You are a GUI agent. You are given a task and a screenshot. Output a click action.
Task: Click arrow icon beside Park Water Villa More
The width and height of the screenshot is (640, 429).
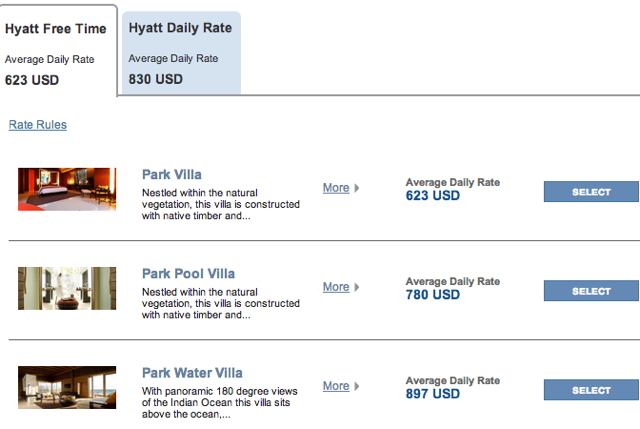point(357,387)
